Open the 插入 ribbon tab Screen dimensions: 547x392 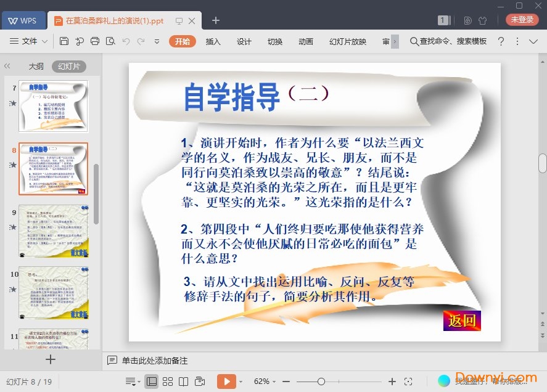pos(213,41)
